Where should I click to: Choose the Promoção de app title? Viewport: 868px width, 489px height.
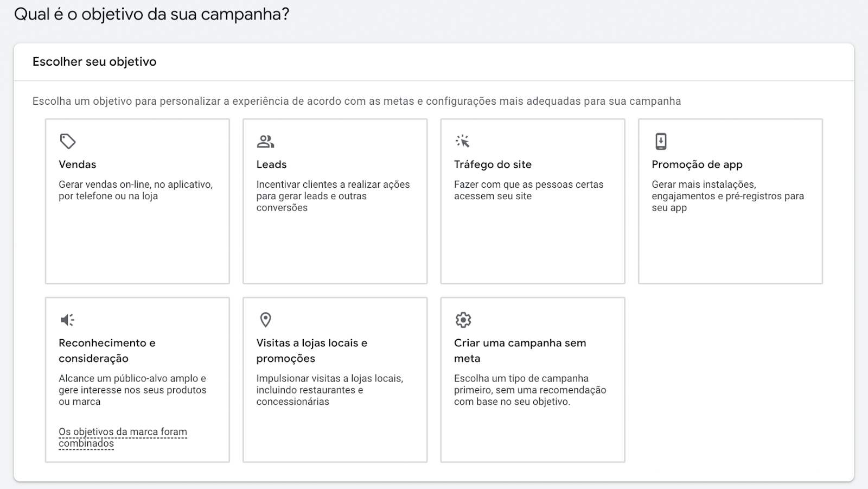point(697,164)
